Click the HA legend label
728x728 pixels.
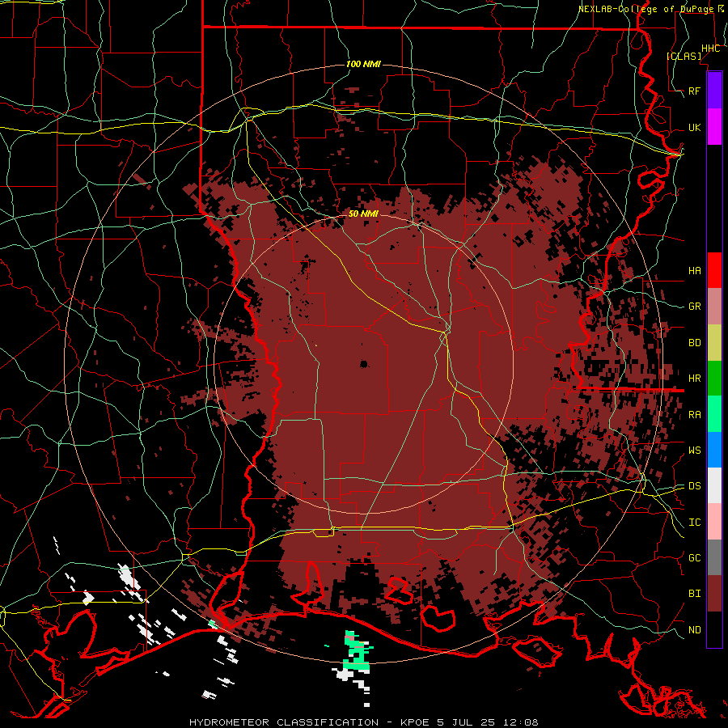pos(695,271)
